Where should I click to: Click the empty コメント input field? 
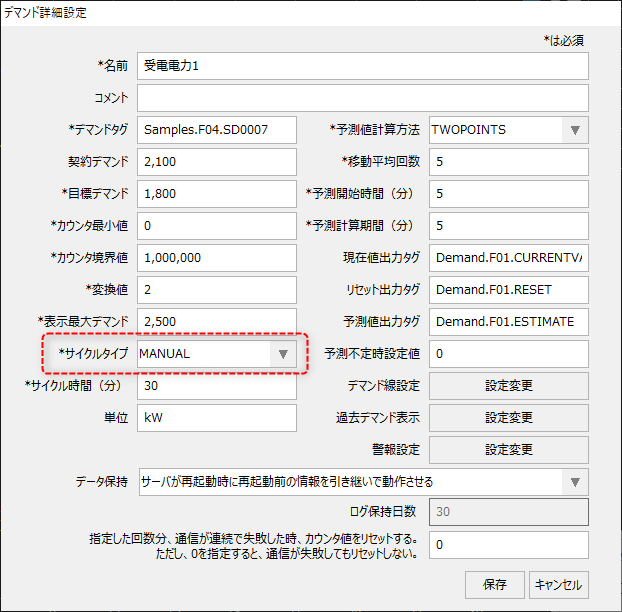click(363, 98)
